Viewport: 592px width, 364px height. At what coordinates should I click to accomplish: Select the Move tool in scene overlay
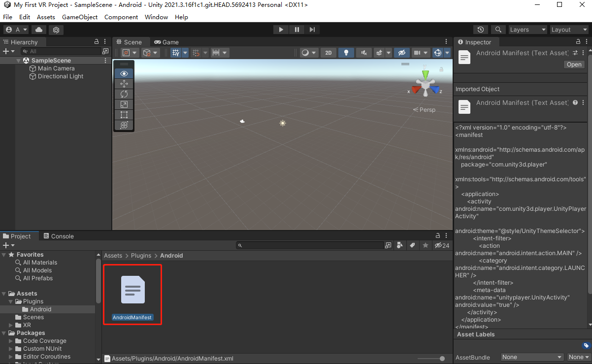(x=124, y=84)
